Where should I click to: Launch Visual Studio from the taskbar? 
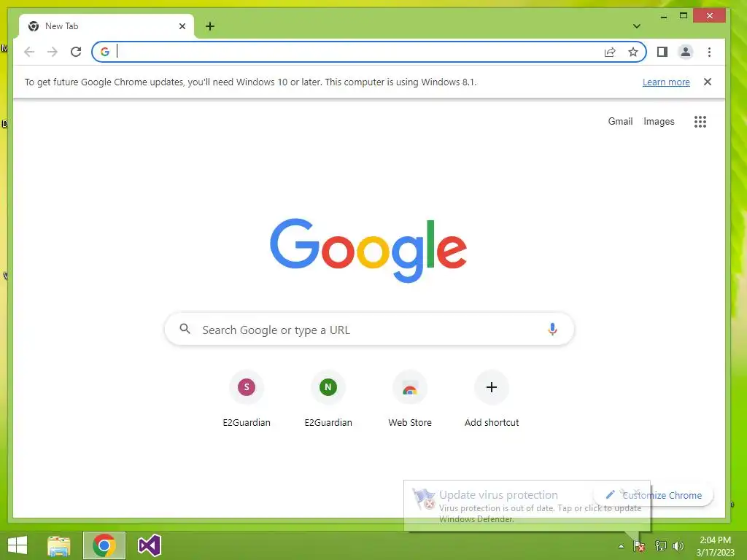pos(149,545)
